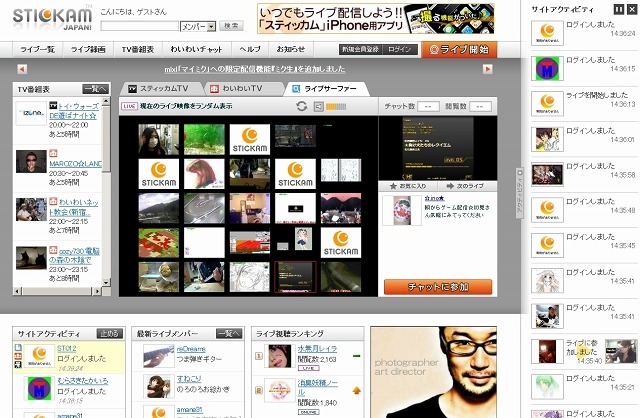Screen dimensions: 640x418
Task: Open the reDreams guitar thumbnail
Action: [158, 356]
